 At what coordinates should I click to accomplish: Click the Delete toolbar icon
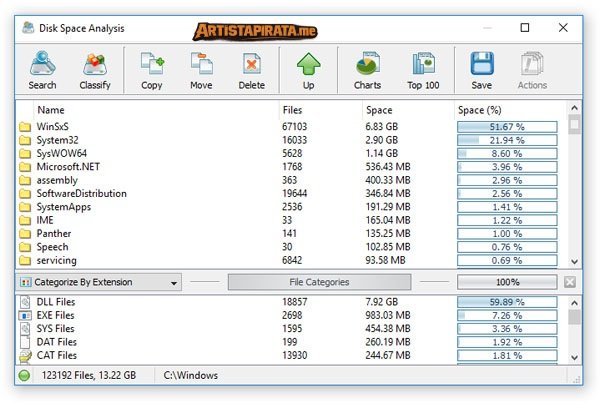click(x=251, y=70)
